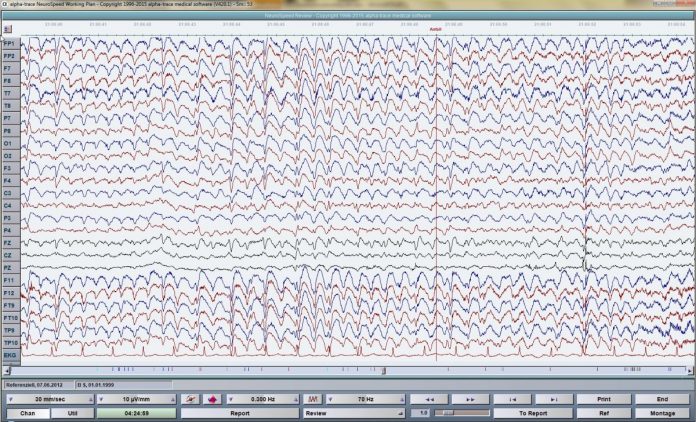Image resolution: width=696 pixels, height=422 pixels.
Task: Click the decrease arrow of 10 µV/mm
Action: pyautogui.click(x=101, y=399)
